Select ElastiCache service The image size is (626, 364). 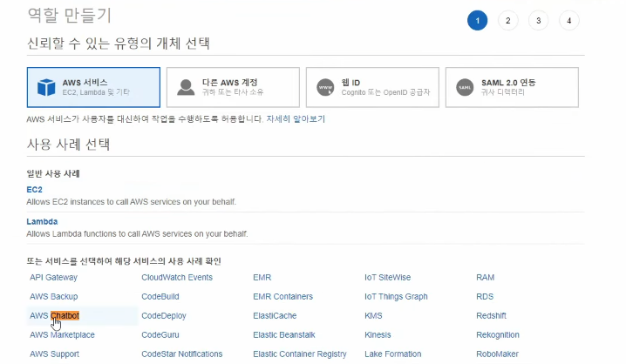275,316
